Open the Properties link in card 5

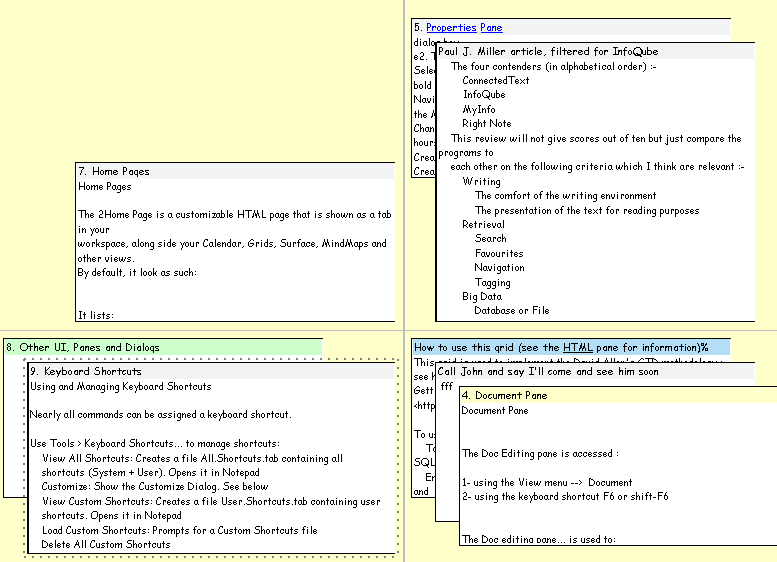click(451, 28)
